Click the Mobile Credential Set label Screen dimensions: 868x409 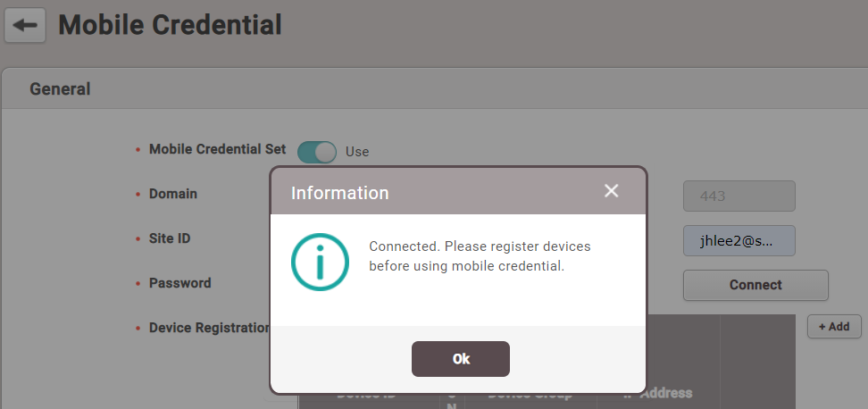(x=217, y=149)
